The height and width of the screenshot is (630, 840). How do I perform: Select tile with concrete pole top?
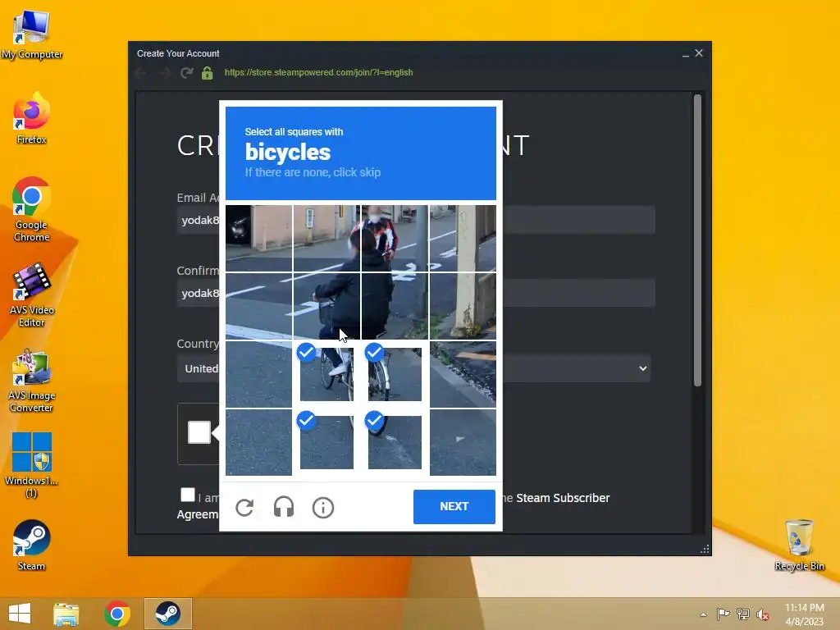coord(463,238)
